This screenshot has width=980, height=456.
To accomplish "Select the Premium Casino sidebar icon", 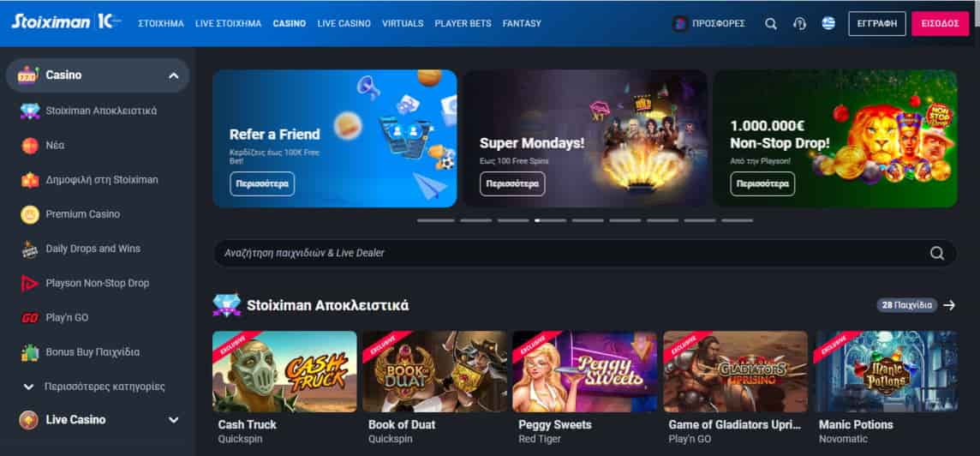I will coord(30,214).
